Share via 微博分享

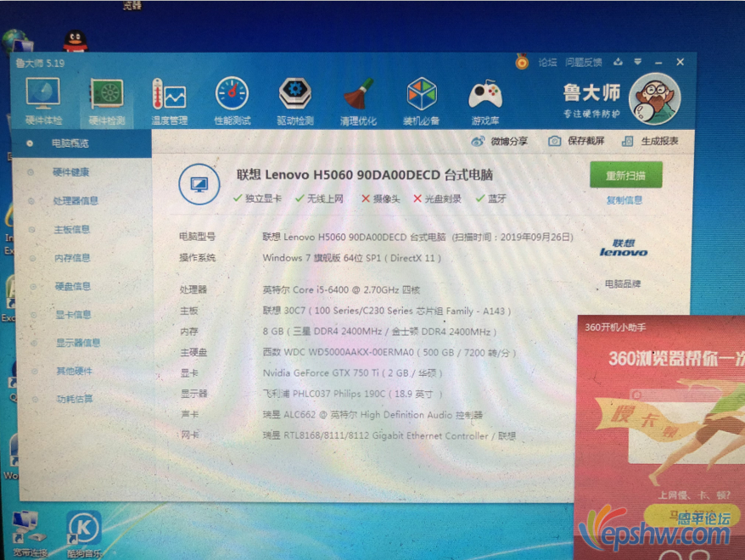coord(500,141)
